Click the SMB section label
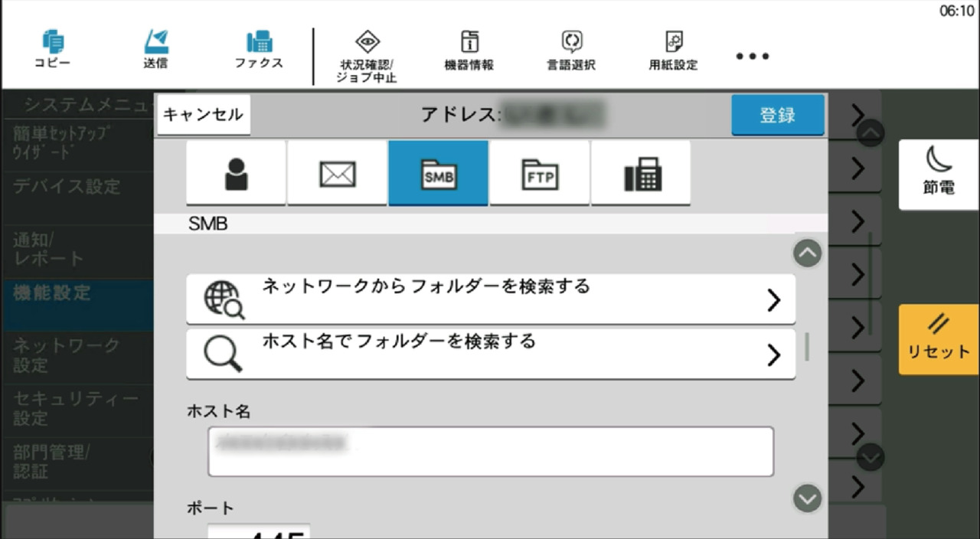The image size is (980, 539). tap(208, 225)
